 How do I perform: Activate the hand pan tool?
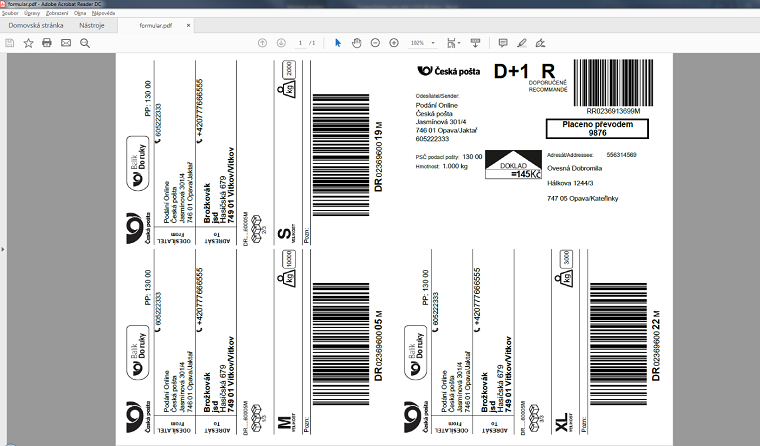356,43
